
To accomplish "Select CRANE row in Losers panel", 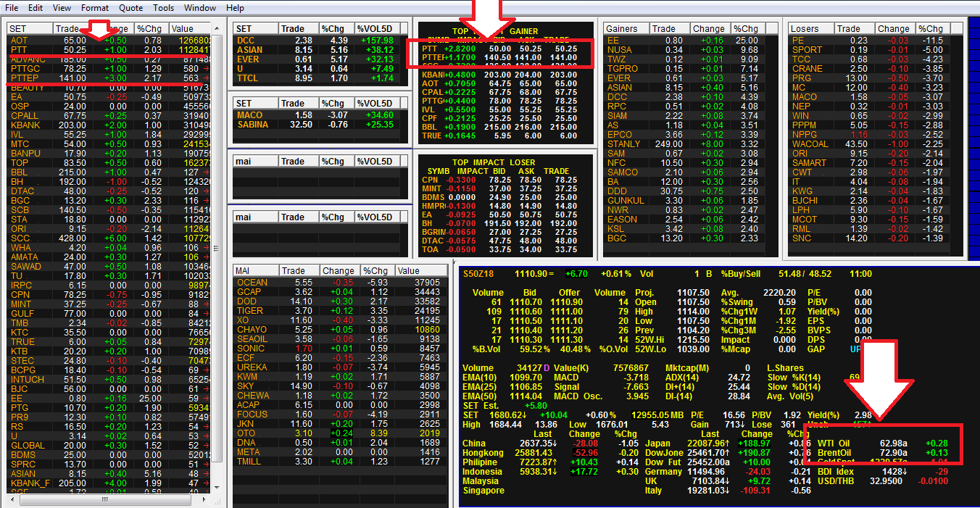I will point(877,68).
